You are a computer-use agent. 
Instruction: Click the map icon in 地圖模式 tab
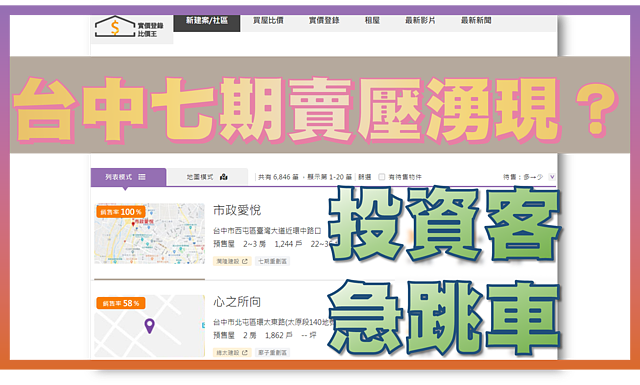224,177
